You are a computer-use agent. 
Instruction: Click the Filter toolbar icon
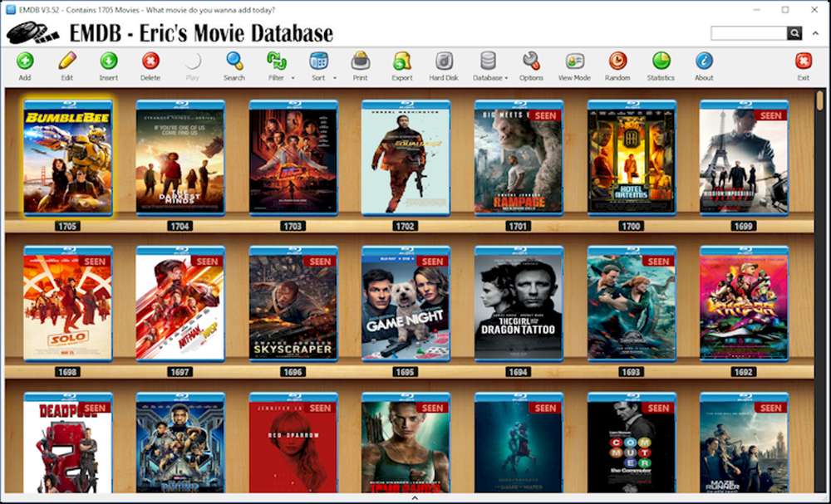pos(276,61)
